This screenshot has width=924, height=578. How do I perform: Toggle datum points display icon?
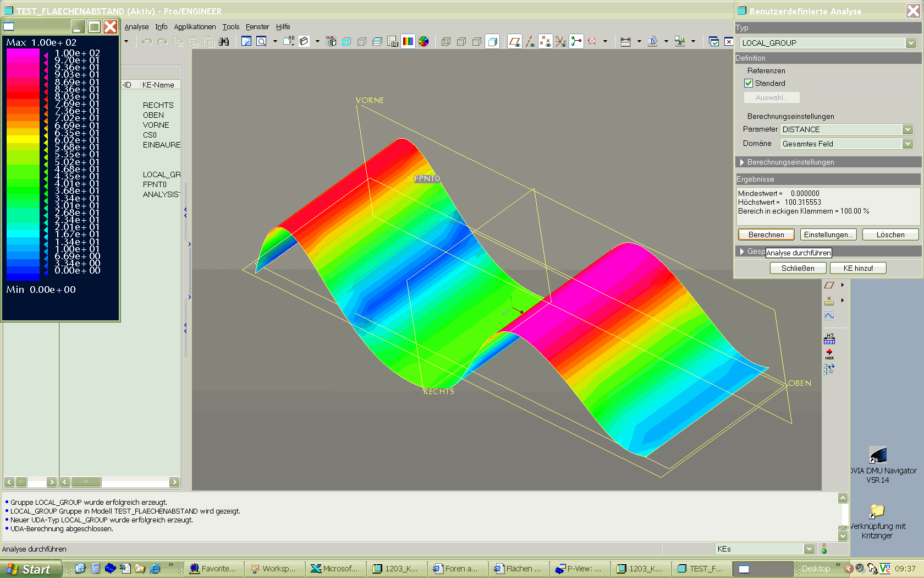point(546,41)
